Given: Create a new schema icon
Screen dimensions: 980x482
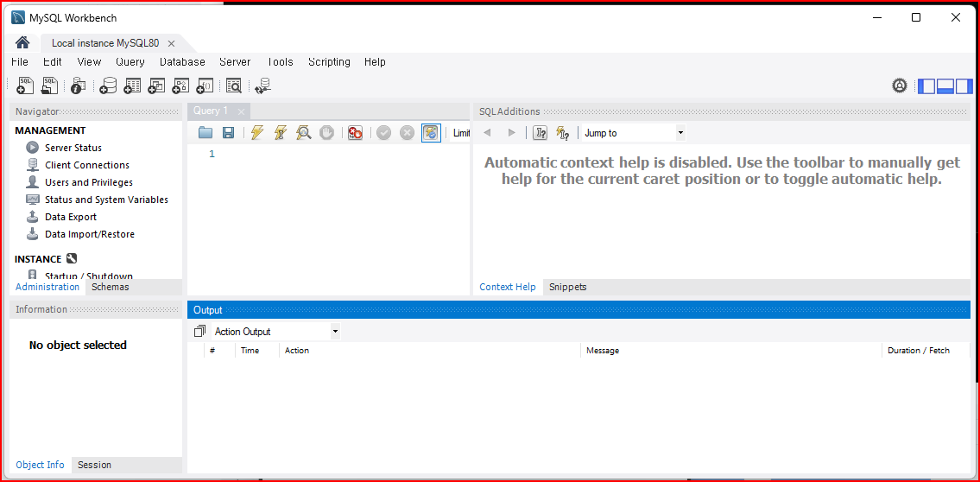Looking at the screenshot, I should click(x=108, y=86).
